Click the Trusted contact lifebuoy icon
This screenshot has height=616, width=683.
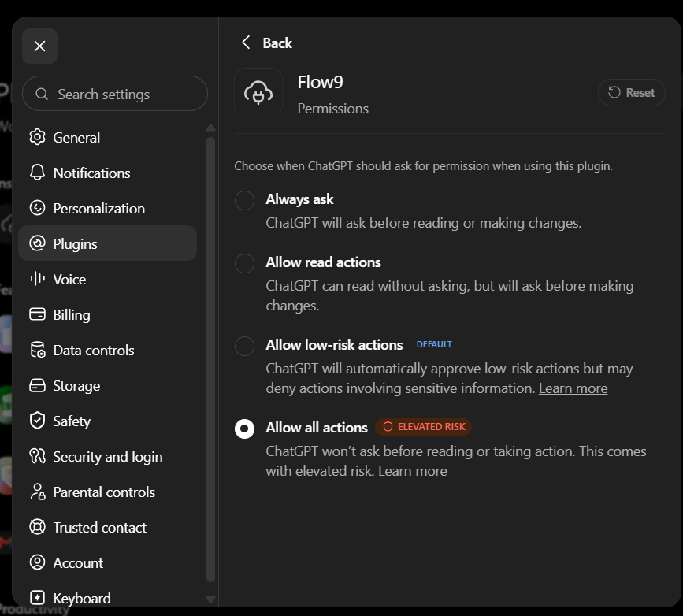click(x=38, y=527)
